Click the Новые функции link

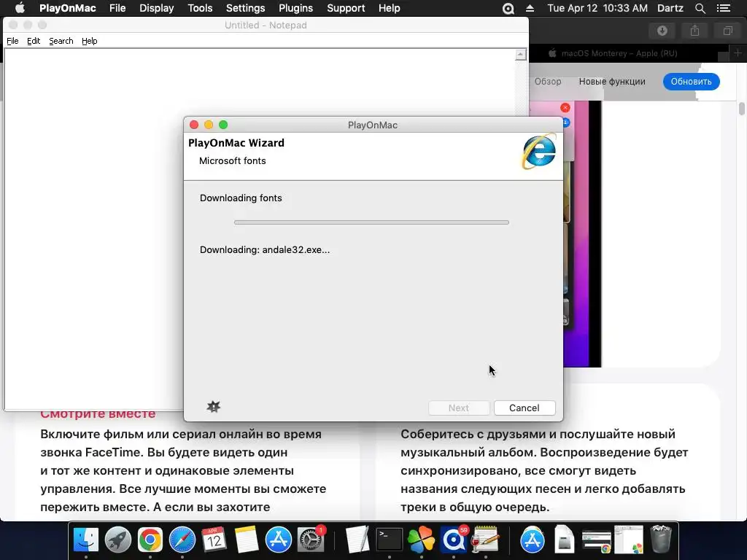pyautogui.click(x=612, y=82)
